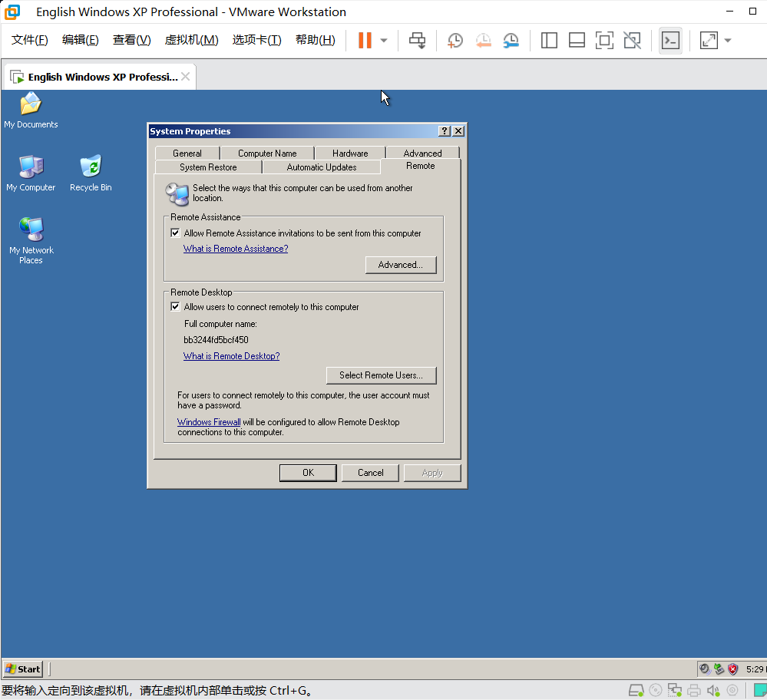This screenshot has width=767, height=700.
Task: Close the English Windows XP VM tab
Action: 185,77
